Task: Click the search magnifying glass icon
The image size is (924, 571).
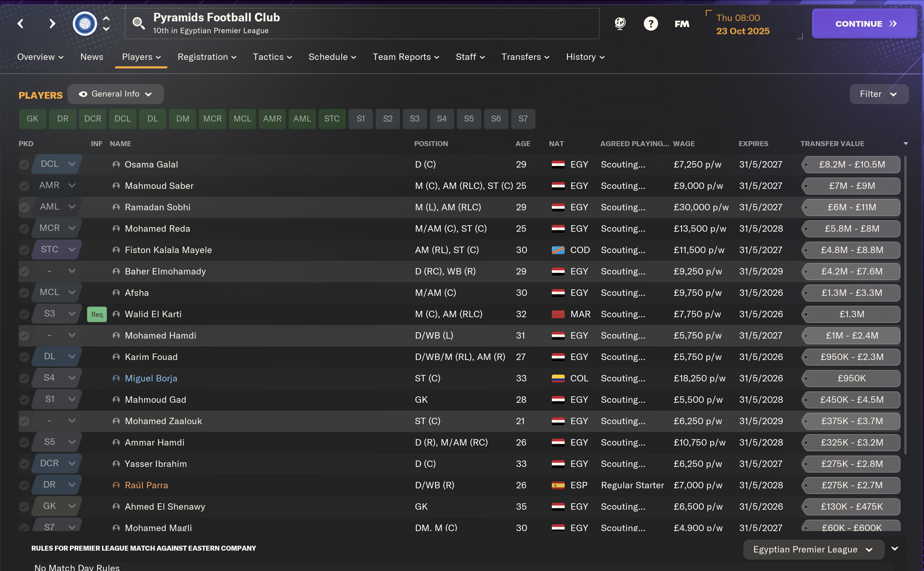Action: pos(139,24)
